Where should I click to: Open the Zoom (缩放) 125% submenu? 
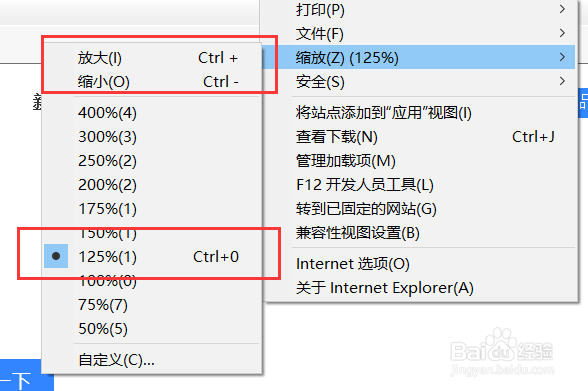(420, 57)
